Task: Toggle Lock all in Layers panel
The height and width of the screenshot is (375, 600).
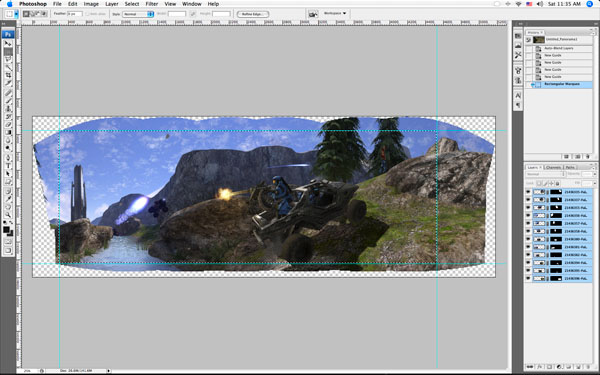Action: (x=557, y=184)
